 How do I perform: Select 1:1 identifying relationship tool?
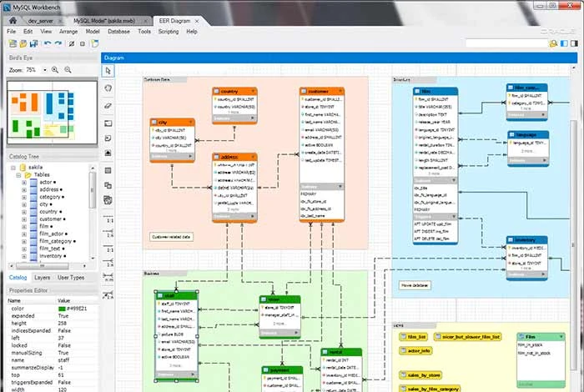108,249
